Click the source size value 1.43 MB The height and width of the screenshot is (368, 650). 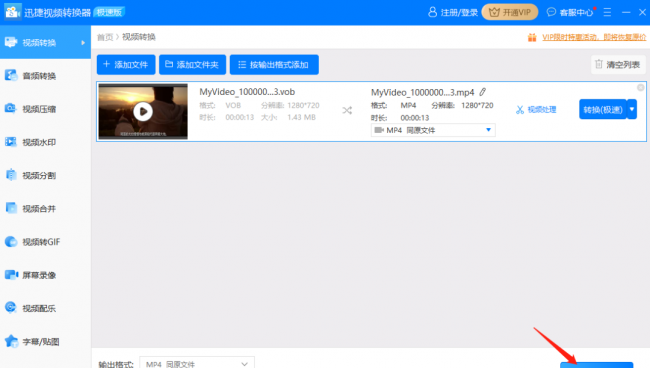[301, 117]
